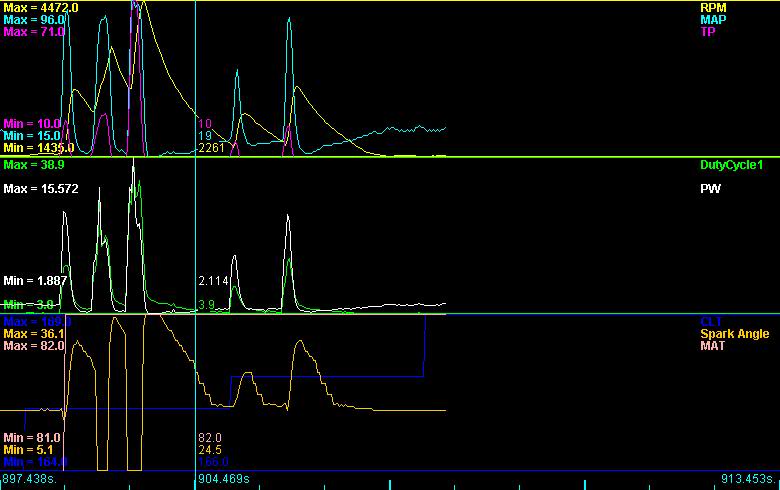Click the Min = 81.0 MAT readout
780x490 pixels.
[x=32, y=438]
